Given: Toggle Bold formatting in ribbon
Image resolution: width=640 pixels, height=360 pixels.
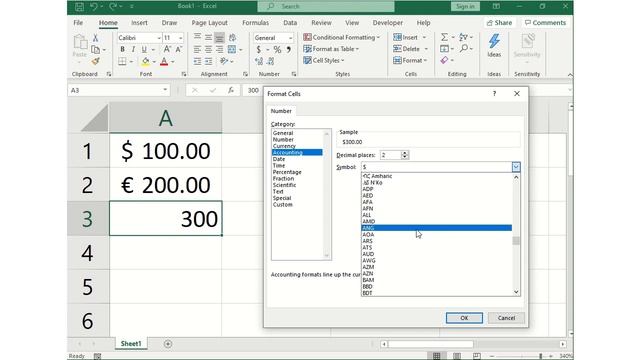Looking at the screenshot, I should tap(122, 49).
